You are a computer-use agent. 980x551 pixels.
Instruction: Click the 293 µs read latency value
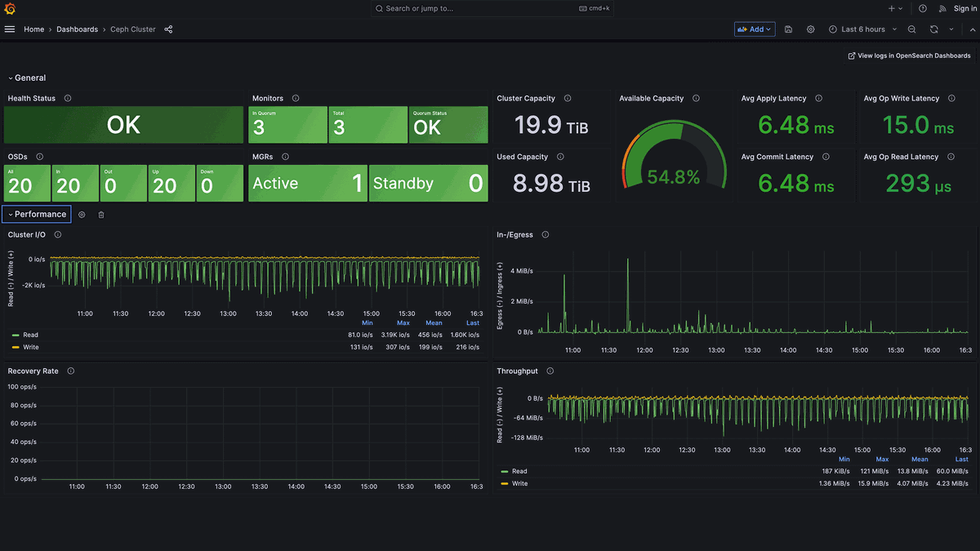pyautogui.click(x=919, y=184)
